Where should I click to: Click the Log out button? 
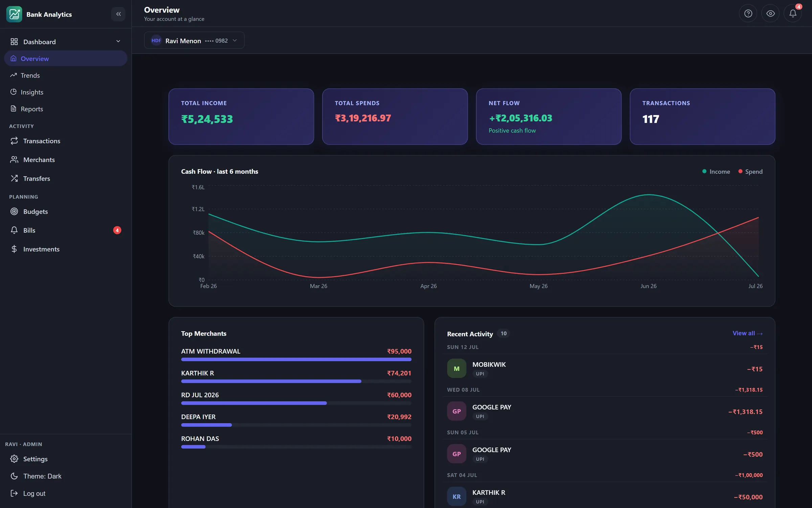pos(66,493)
